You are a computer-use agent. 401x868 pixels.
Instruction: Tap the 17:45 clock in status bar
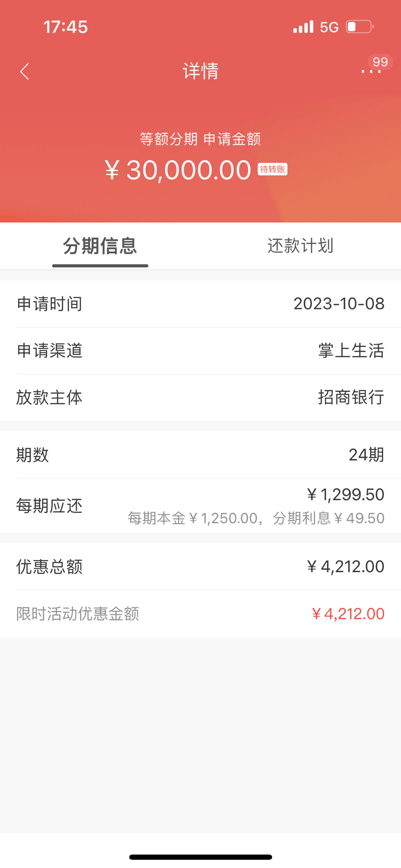click(66, 27)
